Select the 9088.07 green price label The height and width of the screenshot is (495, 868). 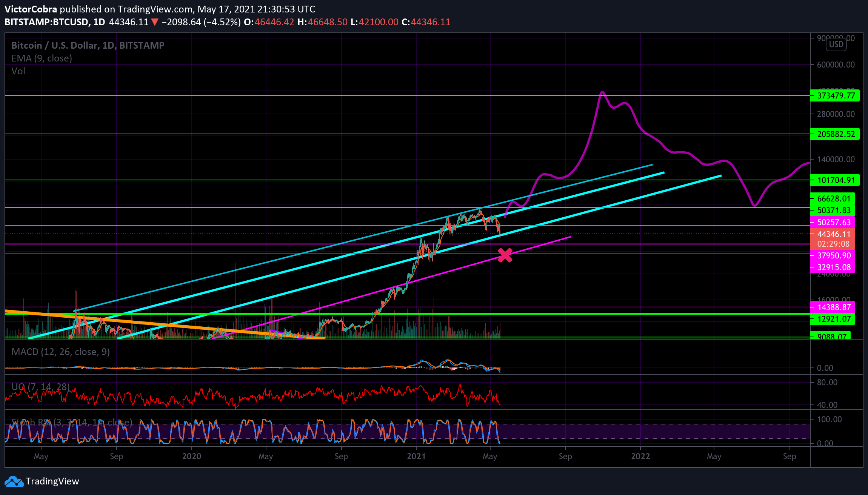click(x=831, y=335)
